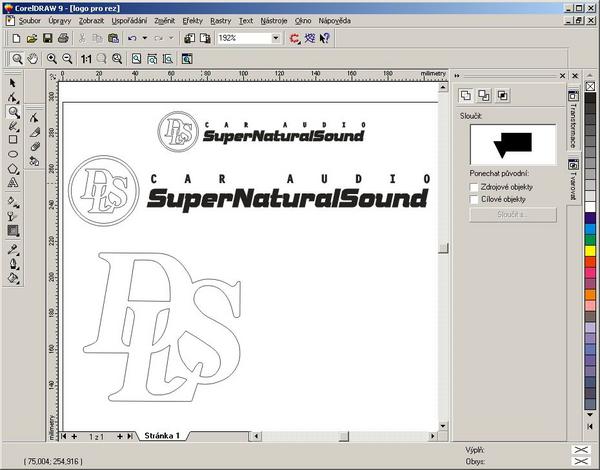Enable the Zdrojové objekty checkbox
Image resolution: width=600 pixels, height=470 pixels.
coord(474,187)
